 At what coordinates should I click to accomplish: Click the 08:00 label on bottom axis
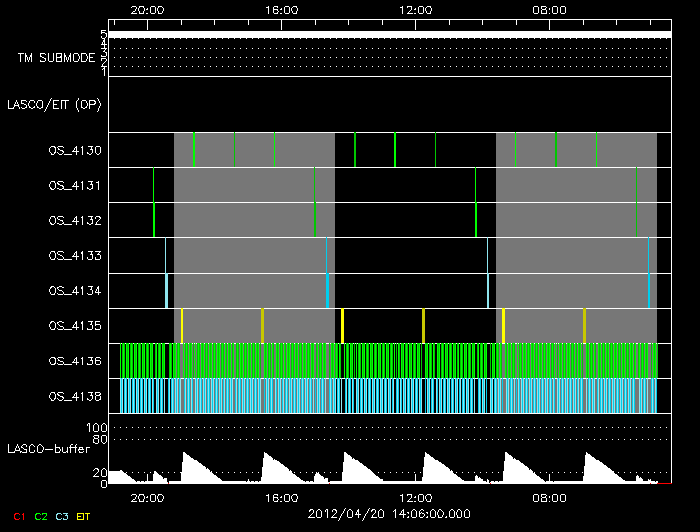[x=550, y=498]
